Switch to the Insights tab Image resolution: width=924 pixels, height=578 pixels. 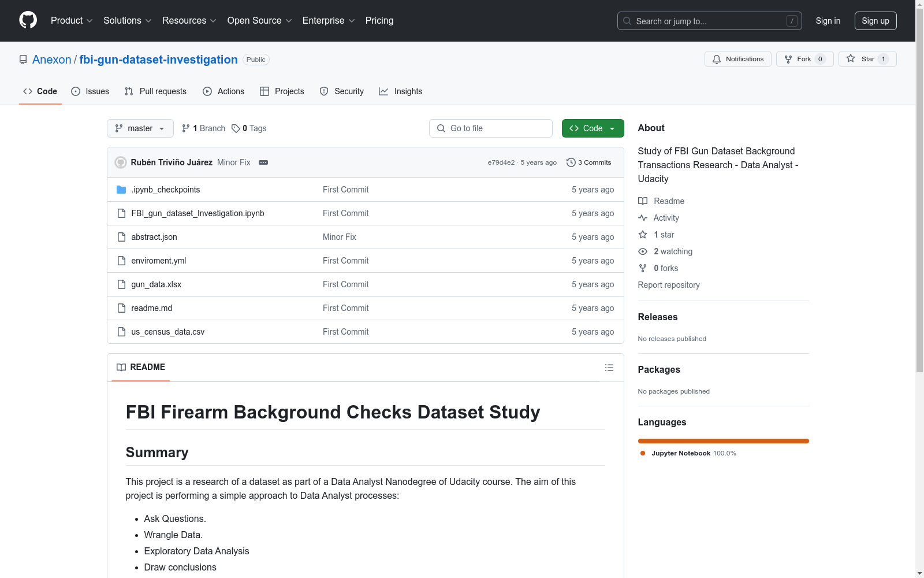coord(401,91)
